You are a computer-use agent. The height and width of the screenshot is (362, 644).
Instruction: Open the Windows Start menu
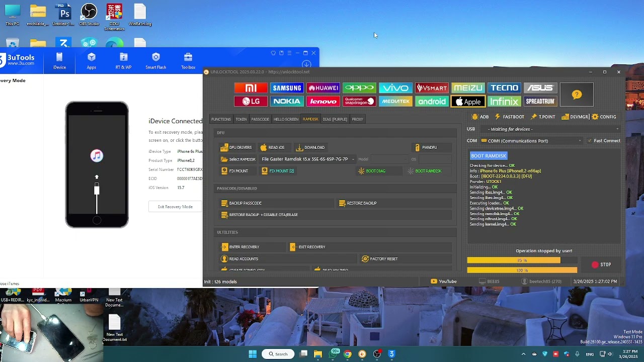click(253, 354)
